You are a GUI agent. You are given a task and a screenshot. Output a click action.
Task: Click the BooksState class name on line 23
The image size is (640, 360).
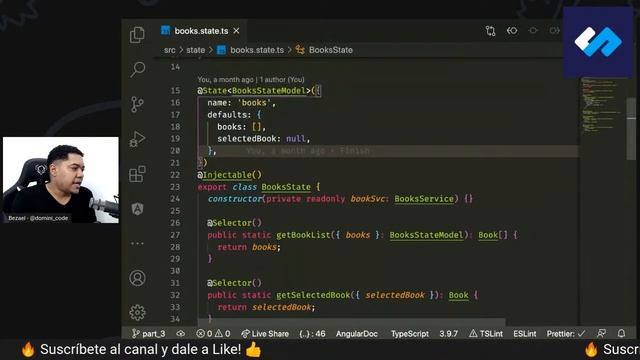pyautogui.click(x=286, y=187)
